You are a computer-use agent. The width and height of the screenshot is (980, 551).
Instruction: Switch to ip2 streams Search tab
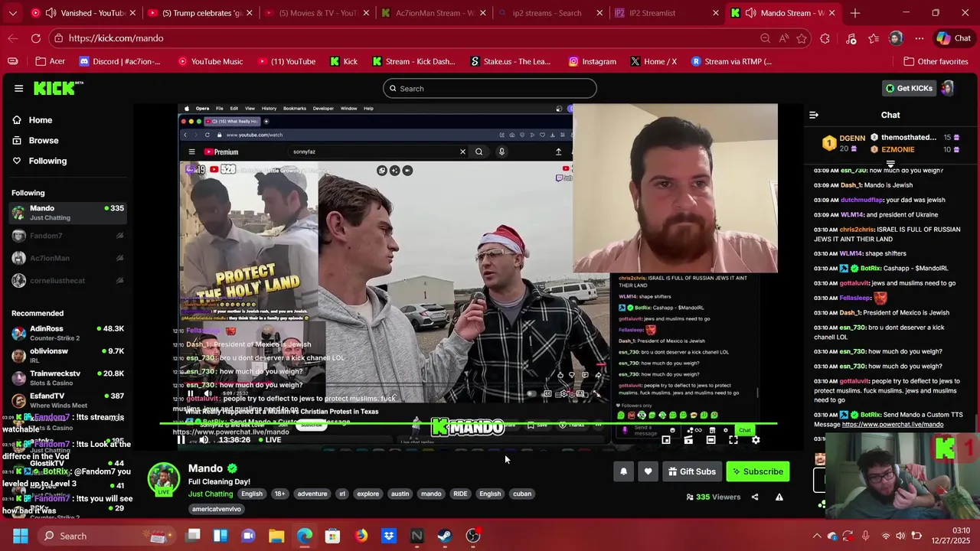click(x=548, y=13)
